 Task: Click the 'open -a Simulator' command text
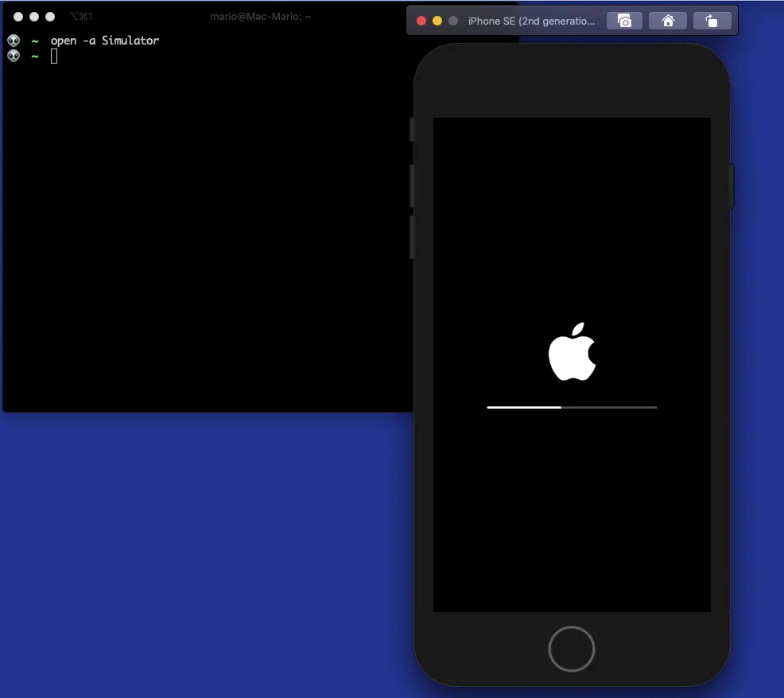point(104,41)
